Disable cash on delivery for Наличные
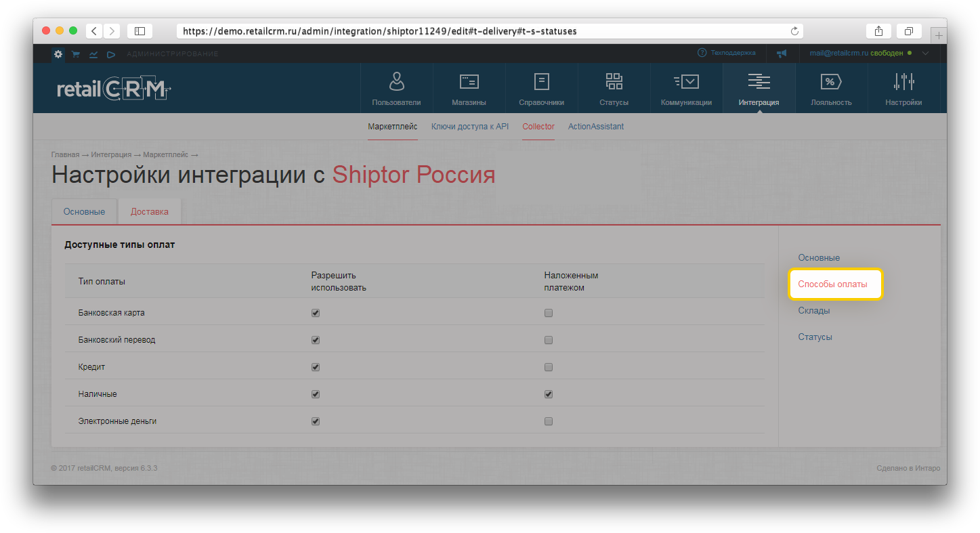980x533 pixels. (549, 394)
